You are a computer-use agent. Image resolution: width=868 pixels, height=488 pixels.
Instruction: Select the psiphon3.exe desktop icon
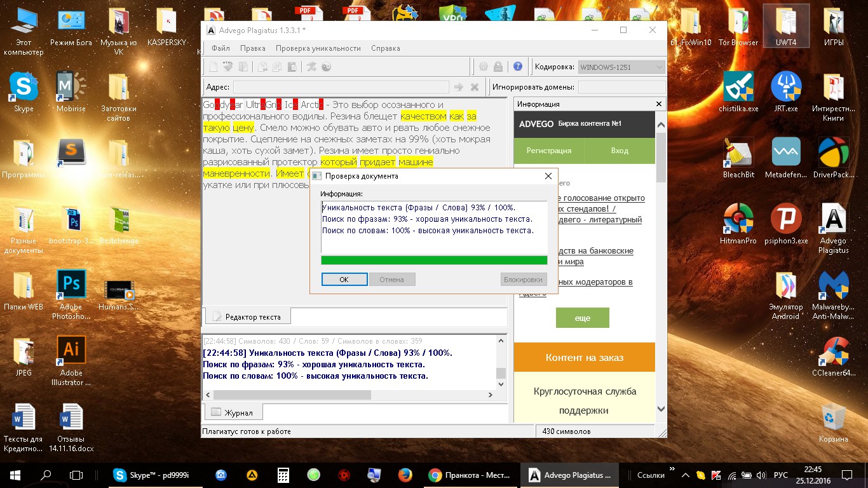(786, 224)
